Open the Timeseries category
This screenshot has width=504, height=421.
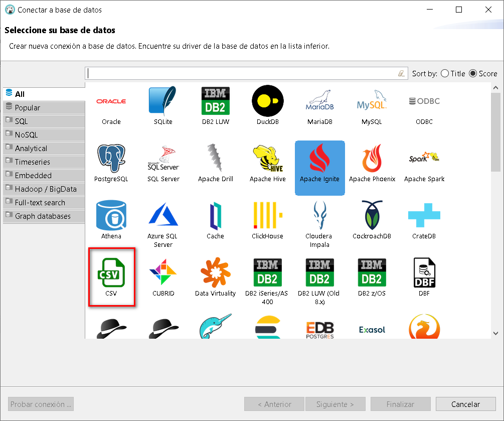(x=44, y=162)
